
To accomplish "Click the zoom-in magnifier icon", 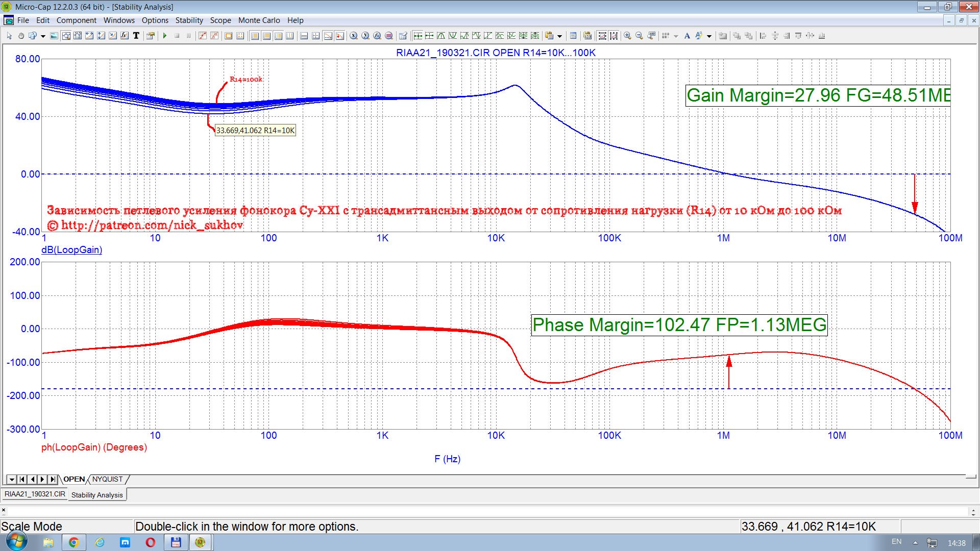I will click(x=627, y=36).
